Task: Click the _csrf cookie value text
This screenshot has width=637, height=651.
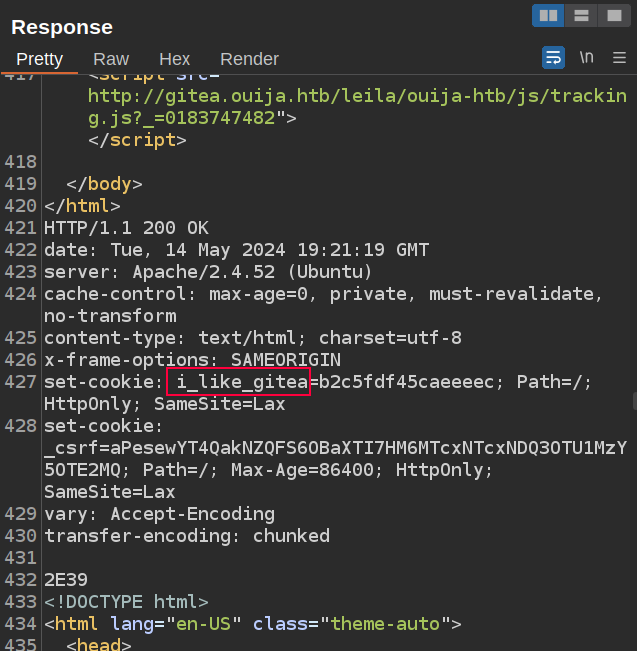Action: pyautogui.click(x=335, y=447)
